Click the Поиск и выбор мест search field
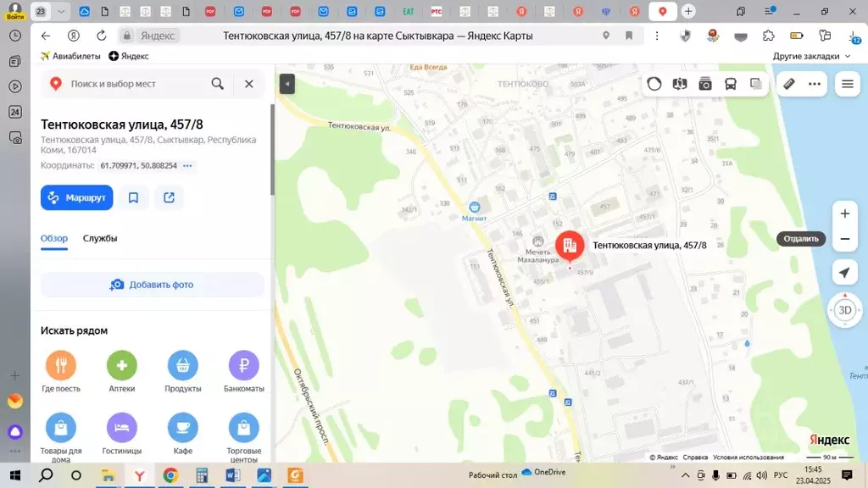This screenshot has width=868, height=488. pos(136,84)
